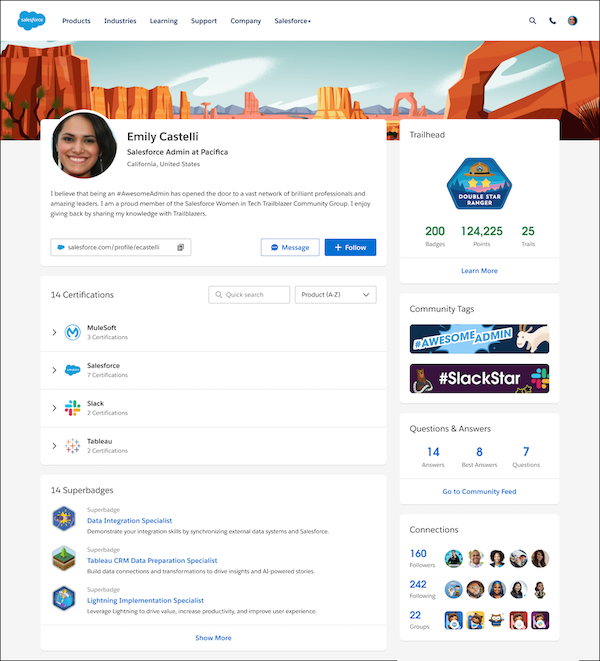Click the Message button
Image resolution: width=600 pixels, height=661 pixels.
click(290, 247)
